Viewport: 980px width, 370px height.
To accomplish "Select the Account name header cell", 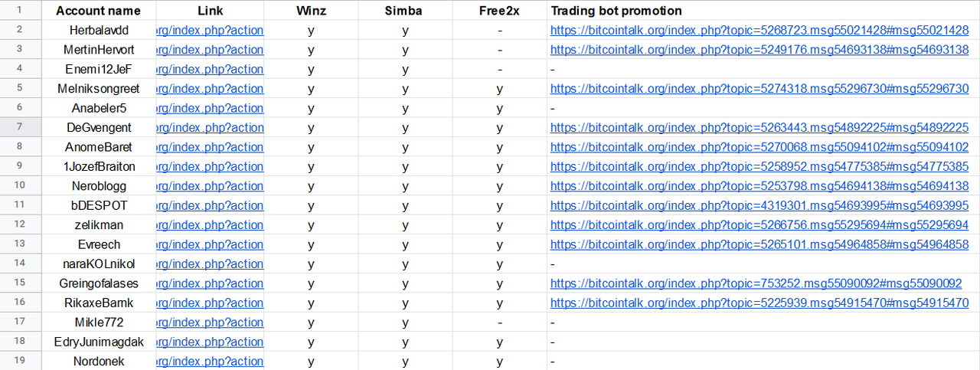I will click(x=98, y=11).
